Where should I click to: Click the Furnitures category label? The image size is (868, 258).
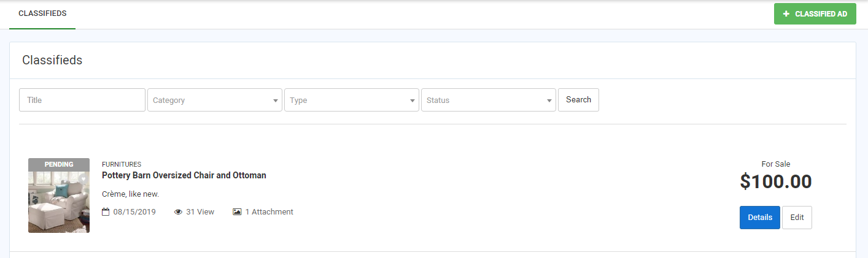122,164
